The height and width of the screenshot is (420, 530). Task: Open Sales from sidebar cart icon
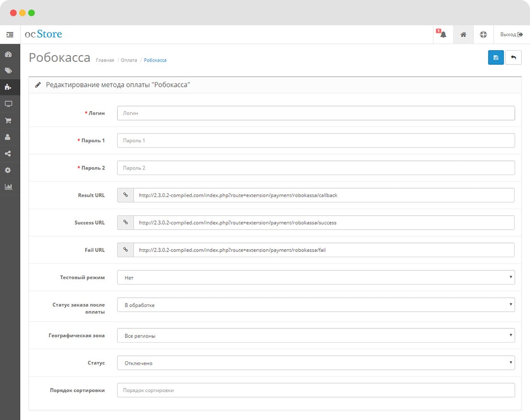click(x=9, y=120)
